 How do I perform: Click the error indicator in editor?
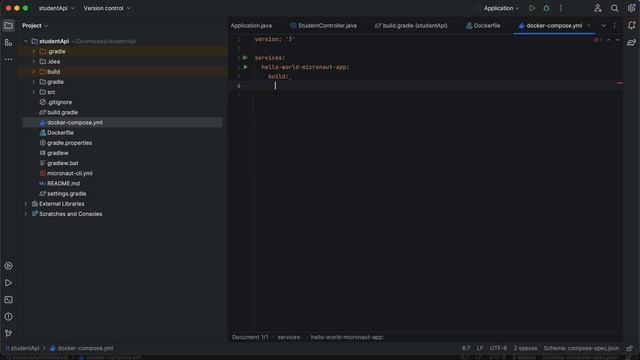598,40
